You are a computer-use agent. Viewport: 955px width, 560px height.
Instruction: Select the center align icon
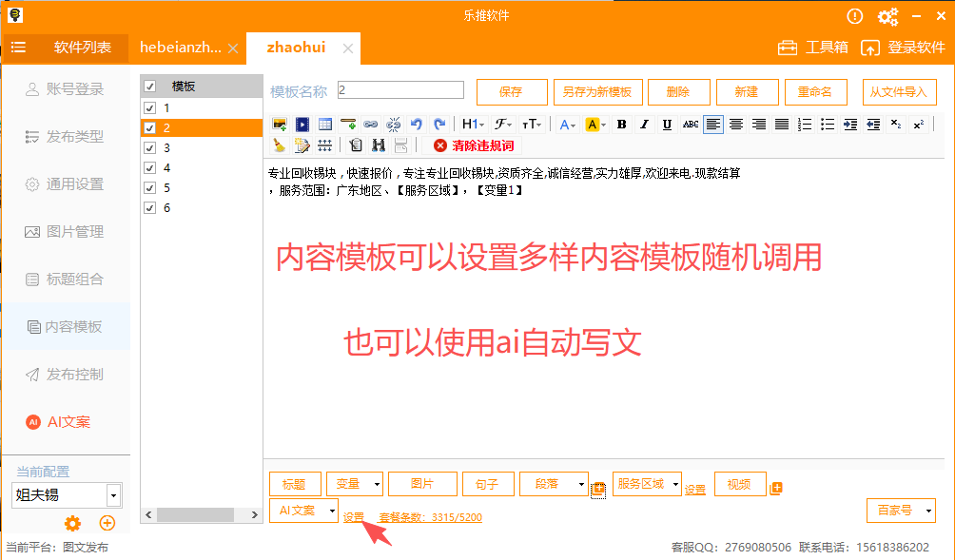735,124
